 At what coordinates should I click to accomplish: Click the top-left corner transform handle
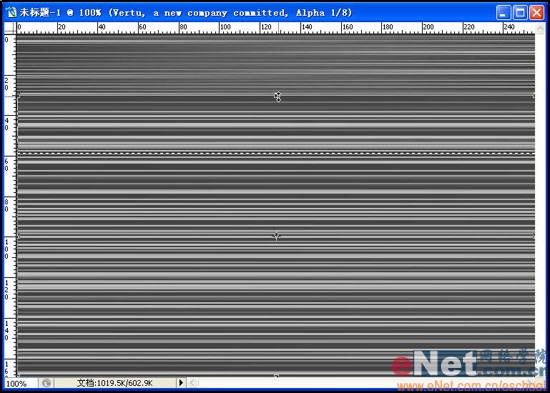point(19,95)
